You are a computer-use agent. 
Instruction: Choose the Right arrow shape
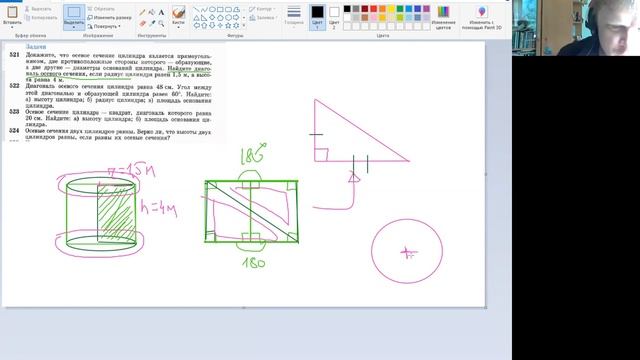tap(236, 18)
